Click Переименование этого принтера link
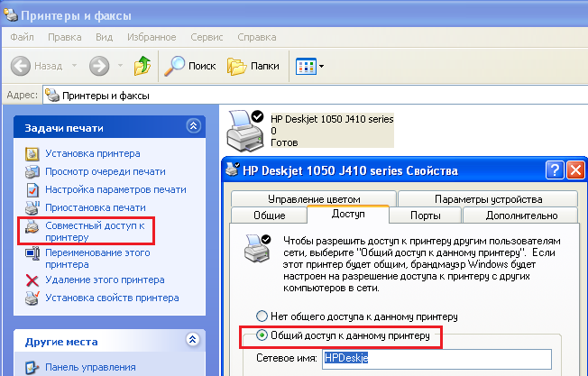This screenshot has width=588, height=376. (97, 258)
